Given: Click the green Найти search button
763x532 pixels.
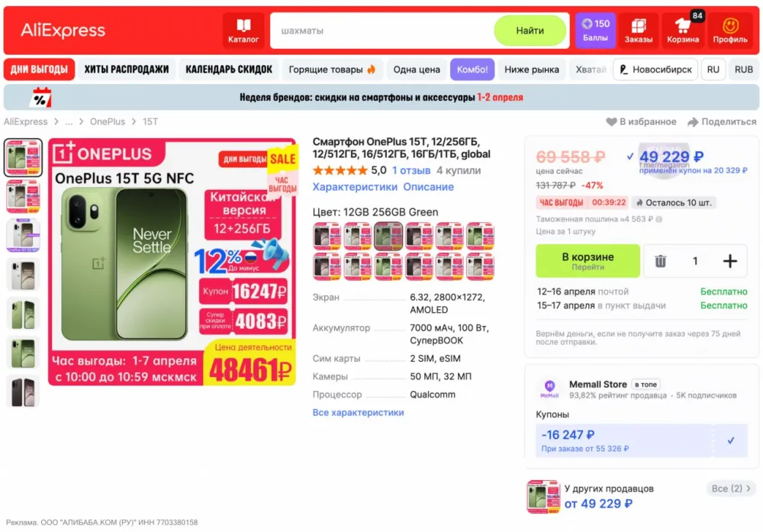Looking at the screenshot, I should pyautogui.click(x=530, y=31).
